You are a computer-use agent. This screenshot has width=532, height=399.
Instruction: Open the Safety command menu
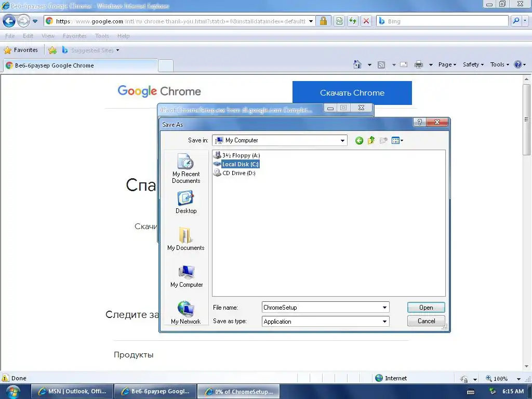tap(473, 64)
